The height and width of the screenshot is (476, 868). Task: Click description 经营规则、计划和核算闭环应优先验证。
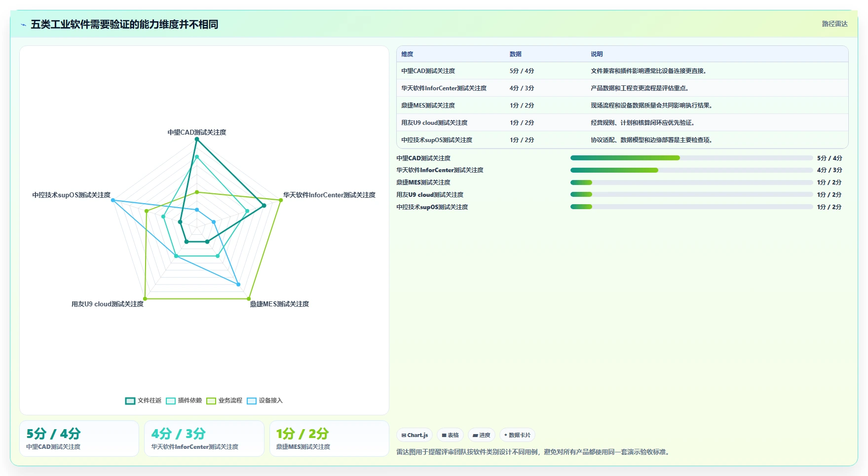tap(644, 123)
